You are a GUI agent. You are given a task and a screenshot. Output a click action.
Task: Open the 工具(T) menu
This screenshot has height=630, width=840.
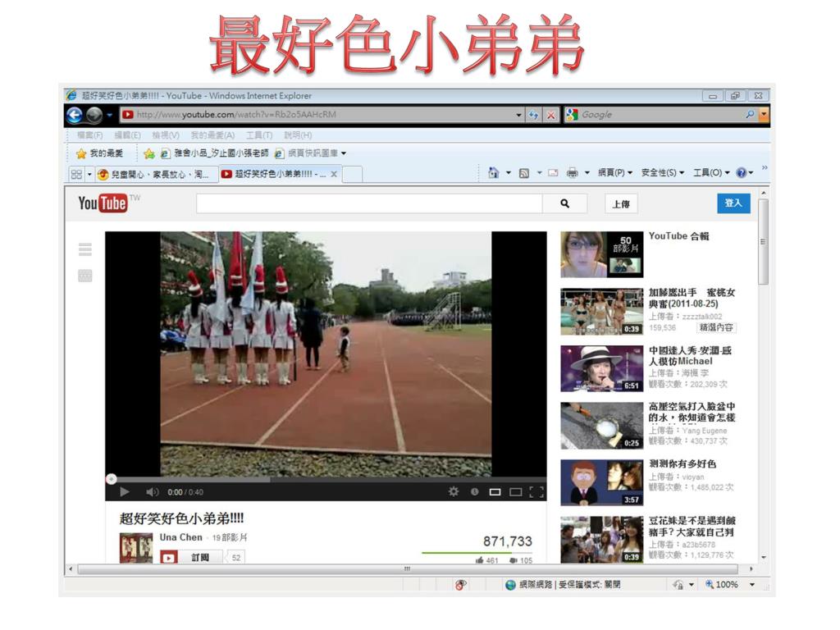259,135
